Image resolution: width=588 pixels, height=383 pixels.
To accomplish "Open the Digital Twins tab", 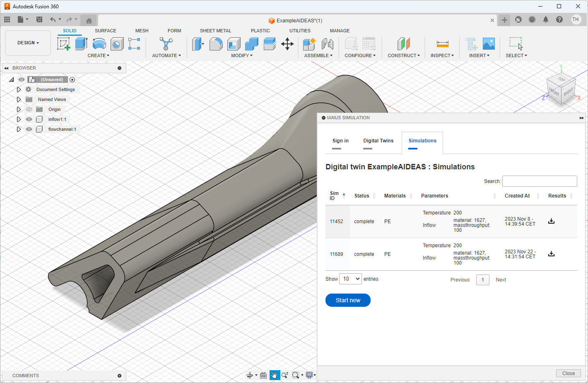I will pyautogui.click(x=378, y=141).
